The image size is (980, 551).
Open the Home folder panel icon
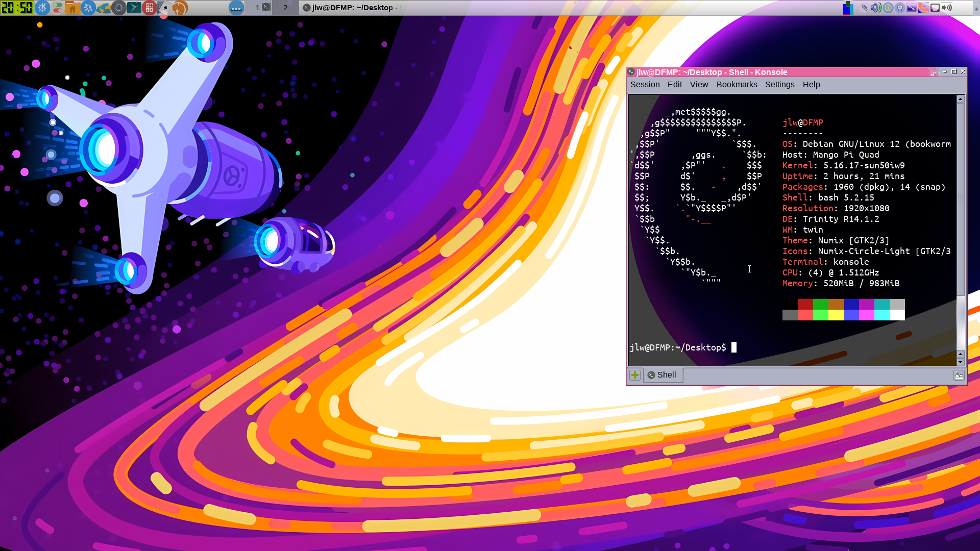coord(72,8)
